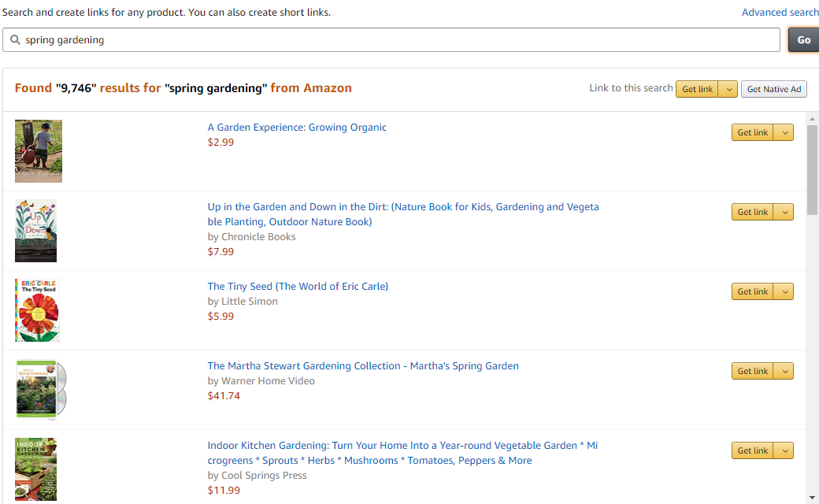Open Martha Stewart Gardening Collection link
Viewport: 819px width, 504px height.
tap(363, 365)
